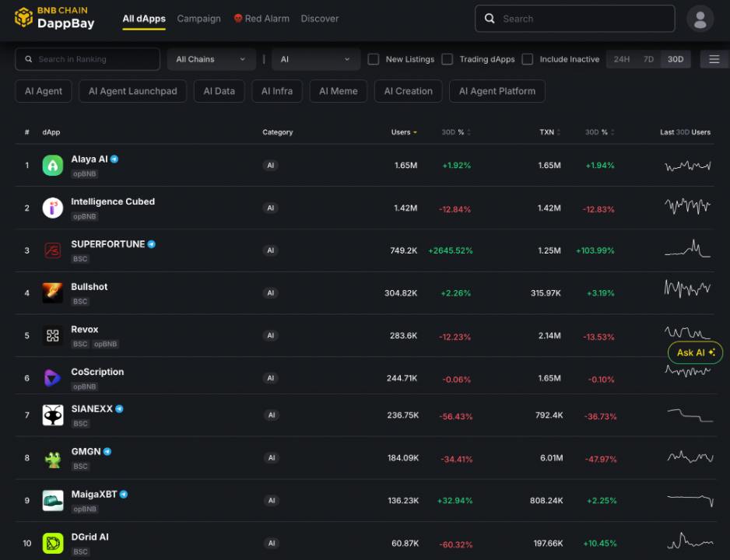Switch time range to 7D
730x560 pixels.
click(x=648, y=59)
